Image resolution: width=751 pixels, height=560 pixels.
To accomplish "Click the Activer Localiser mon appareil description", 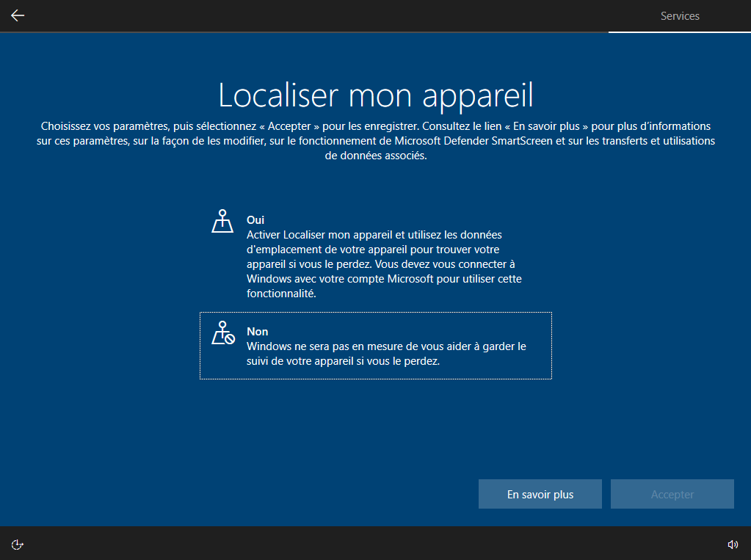I will (384, 264).
